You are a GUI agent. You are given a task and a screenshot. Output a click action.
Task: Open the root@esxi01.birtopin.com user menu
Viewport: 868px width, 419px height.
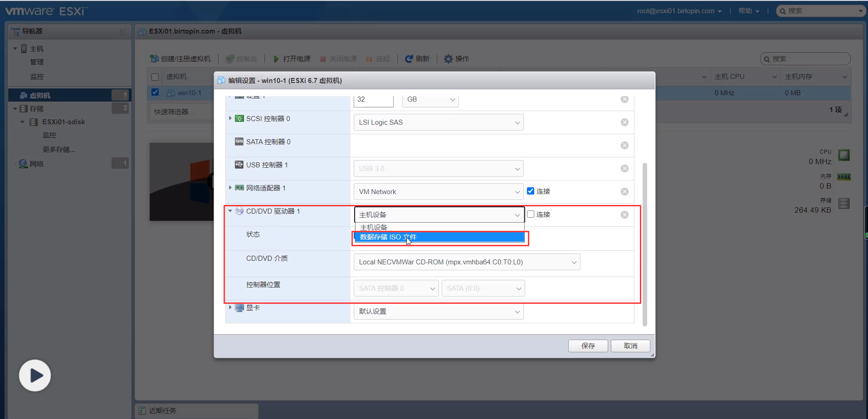point(679,11)
